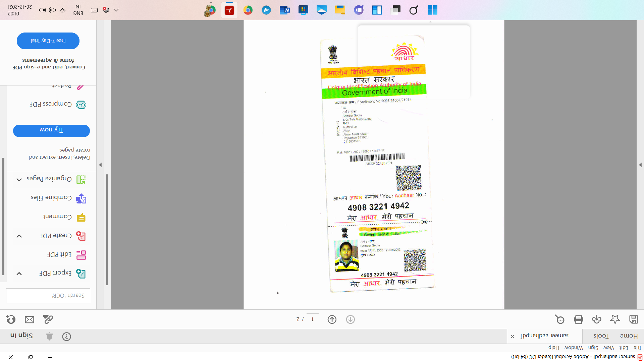The image size is (644, 362).
Task: Open the Edit menu
Action: [624, 348]
